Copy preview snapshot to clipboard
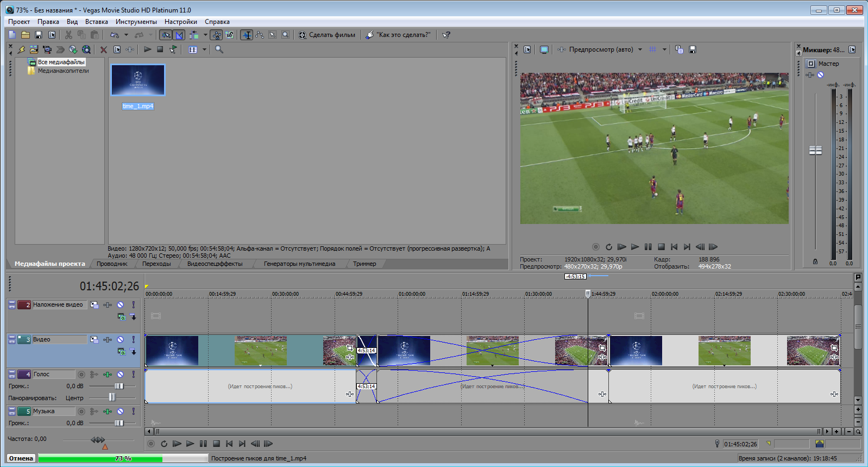The height and width of the screenshot is (467, 868). pos(679,49)
